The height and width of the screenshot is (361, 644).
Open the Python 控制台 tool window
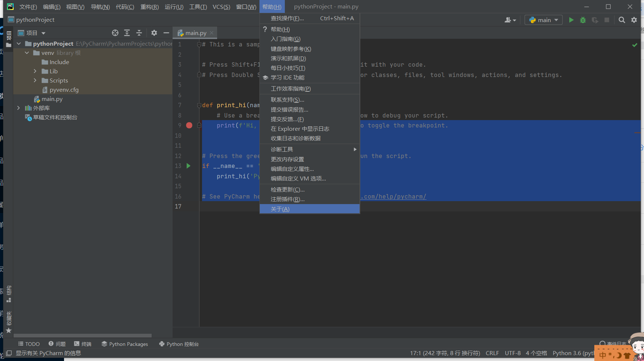(x=179, y=344)
